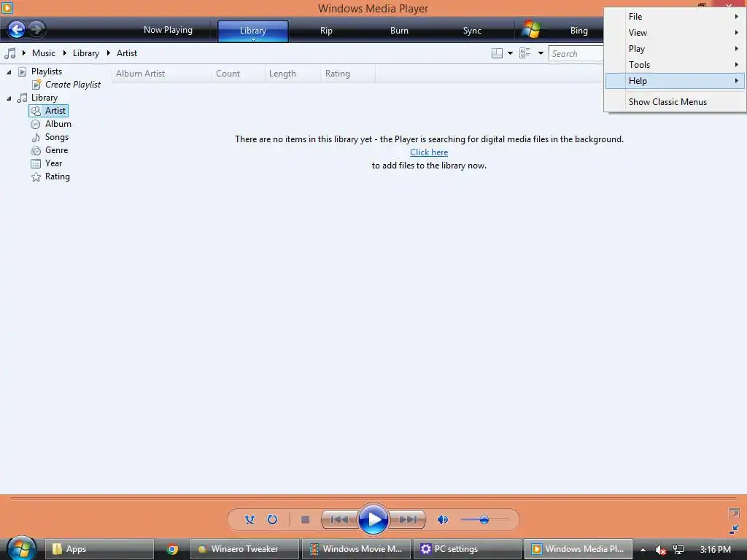
Task: Click the Genre icon in Library
Action: coord(36,150)
